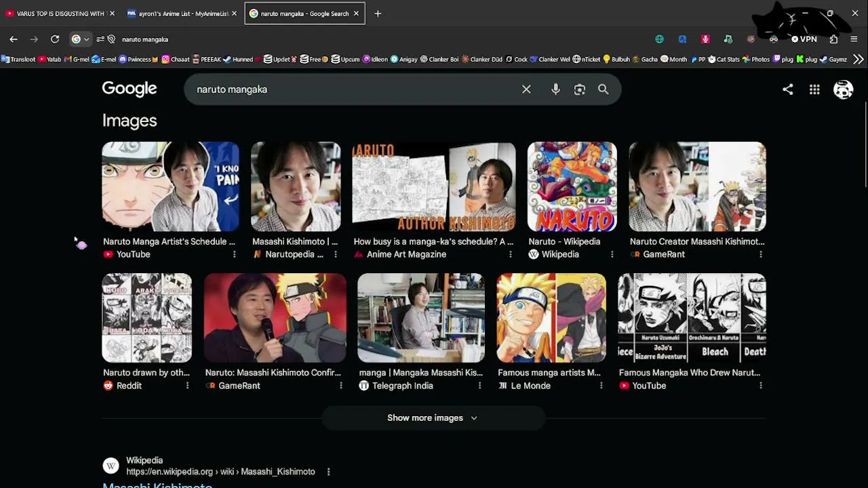Open the 'Naruto Creator Masashi Kishimot...' link
This screenshot has width=868, height=488.
click(x=697, y=241)
